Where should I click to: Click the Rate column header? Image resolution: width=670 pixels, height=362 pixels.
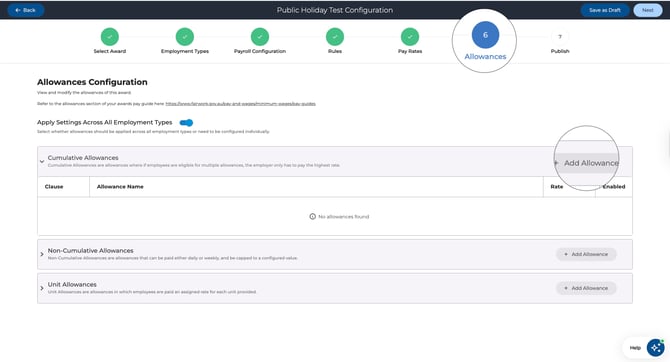[556, 187]
